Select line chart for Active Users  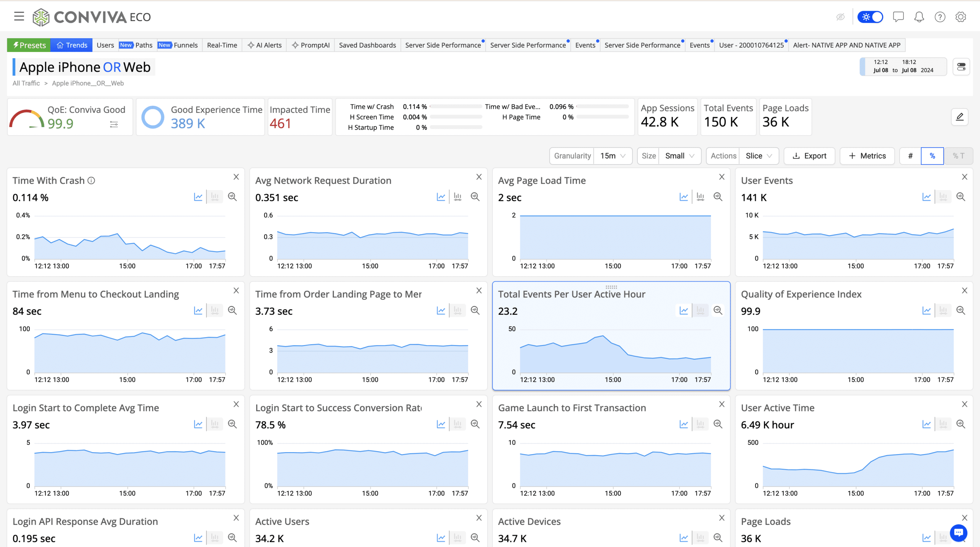[441, 538]
